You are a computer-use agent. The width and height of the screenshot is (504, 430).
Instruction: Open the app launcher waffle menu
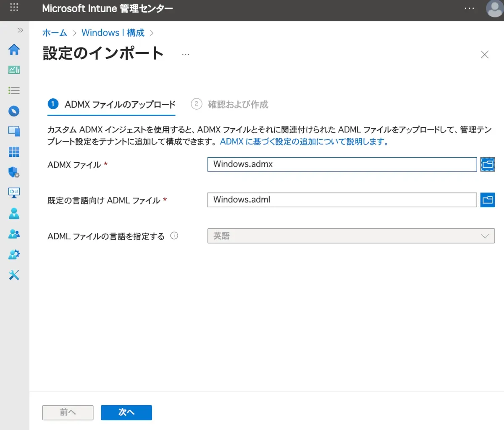[x=14, y=8]
